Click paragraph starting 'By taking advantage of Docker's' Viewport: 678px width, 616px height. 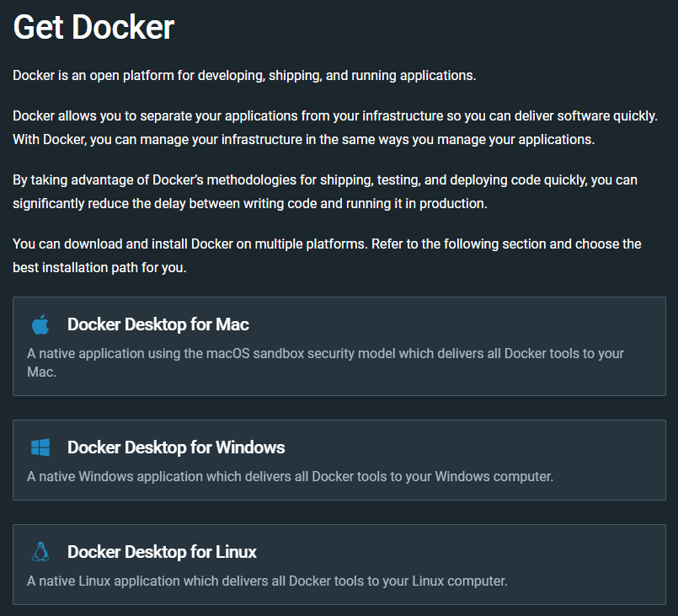pos(325,191)
